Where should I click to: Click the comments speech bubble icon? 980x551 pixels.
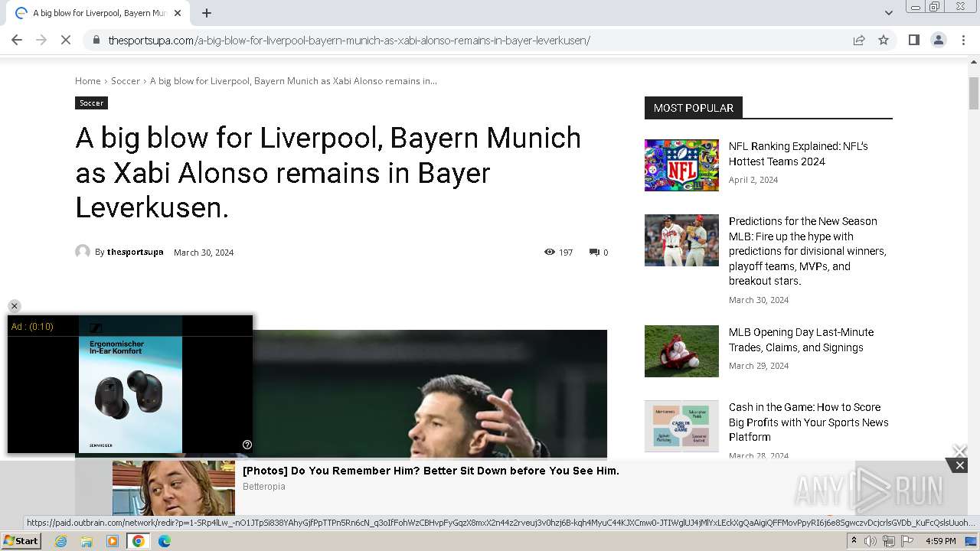pyautogui.click(x=594, y=252)
